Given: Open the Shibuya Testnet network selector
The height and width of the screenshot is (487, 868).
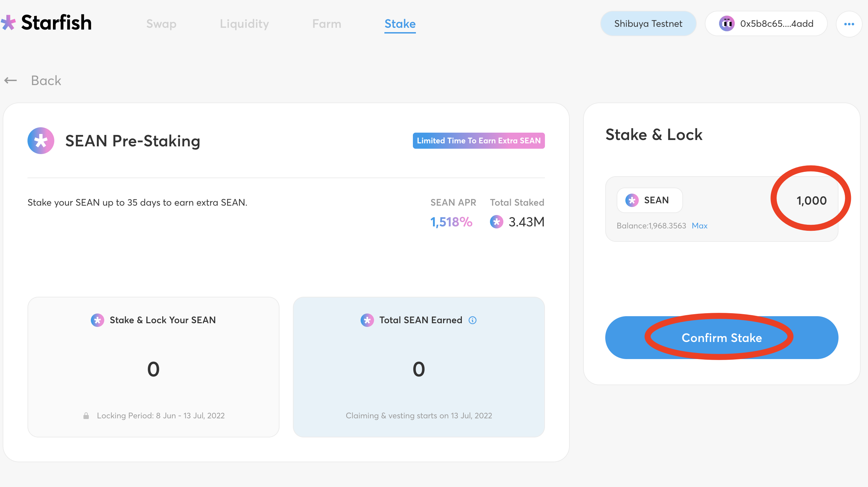Looking at the screenshot, I should (648, 23).
